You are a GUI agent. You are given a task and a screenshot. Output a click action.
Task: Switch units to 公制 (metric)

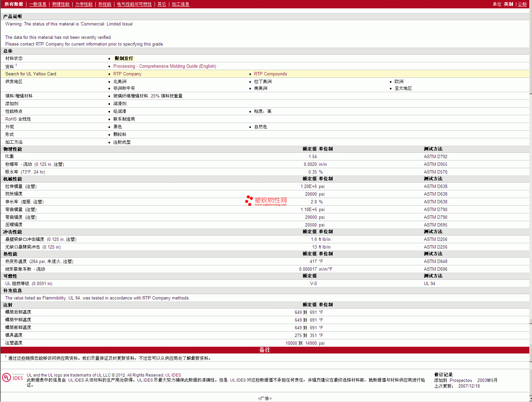coord(522,4)
